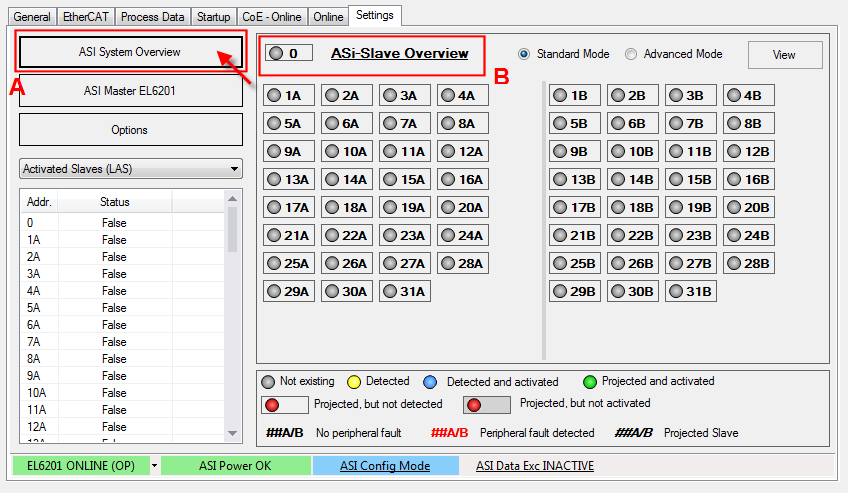Switch to the EtherCAT tab

[x=85, y=17]
